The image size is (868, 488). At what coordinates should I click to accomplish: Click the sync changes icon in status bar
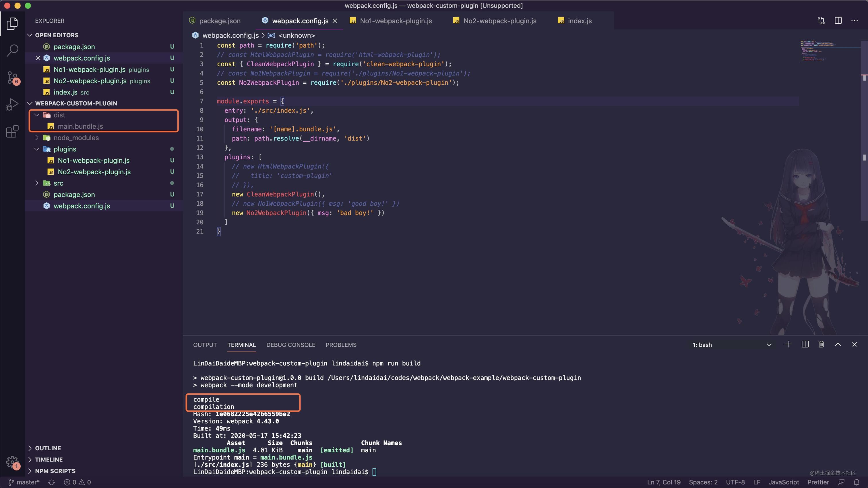[52, 482]
